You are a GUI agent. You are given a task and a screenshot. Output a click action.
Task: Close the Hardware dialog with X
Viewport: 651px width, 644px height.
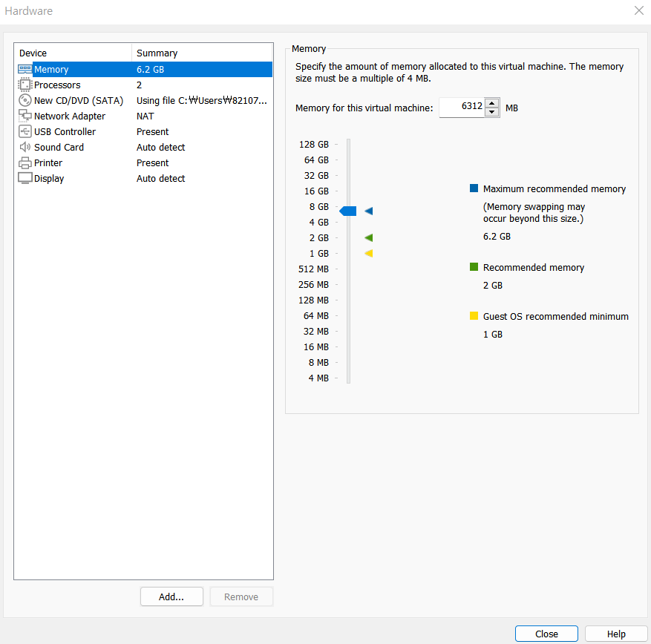tap(639, 11)
